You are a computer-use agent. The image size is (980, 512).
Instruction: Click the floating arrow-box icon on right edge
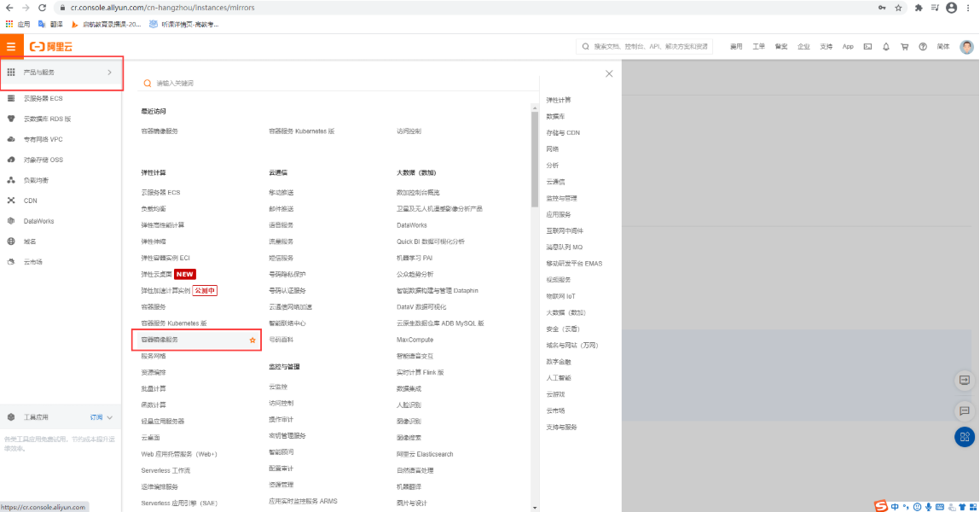pos(965,380)
